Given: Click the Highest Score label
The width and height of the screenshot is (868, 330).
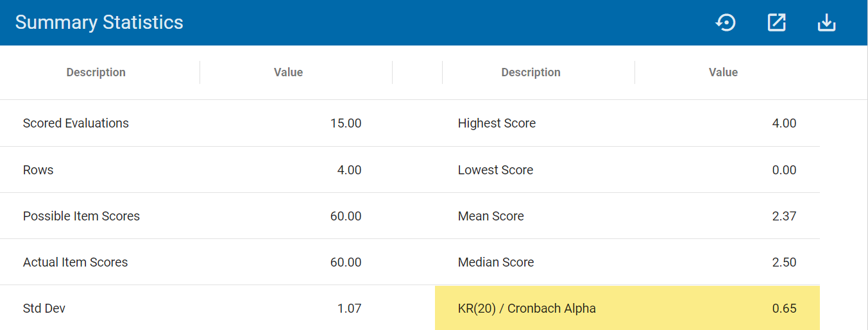Looking at the screenshot, I should point(497,123).
